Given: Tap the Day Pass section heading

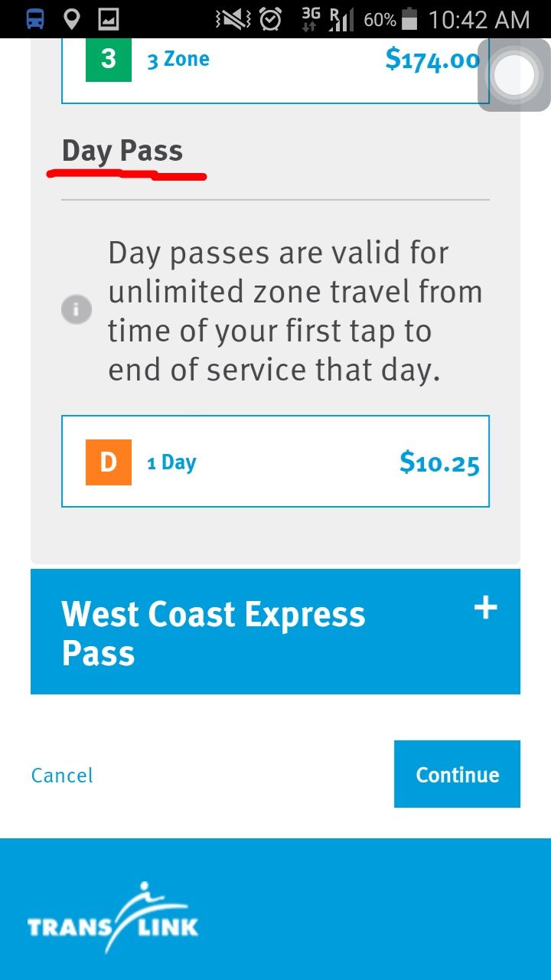Looking at the screenshot, I should 122,151.
